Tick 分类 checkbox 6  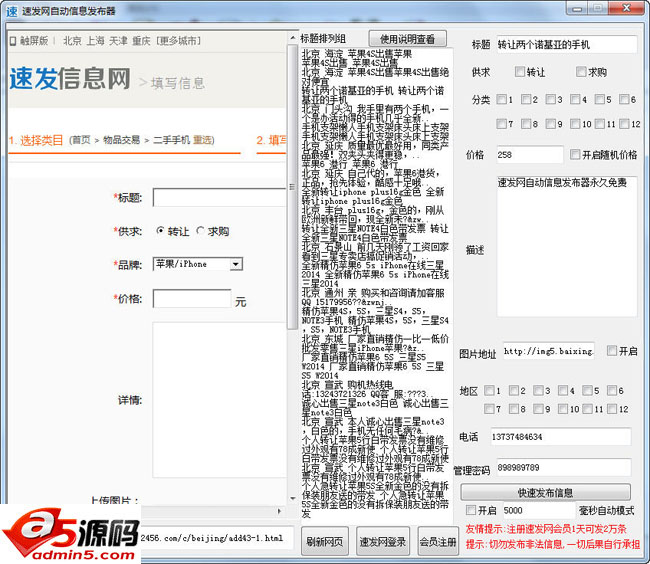(x=624, y=99)
